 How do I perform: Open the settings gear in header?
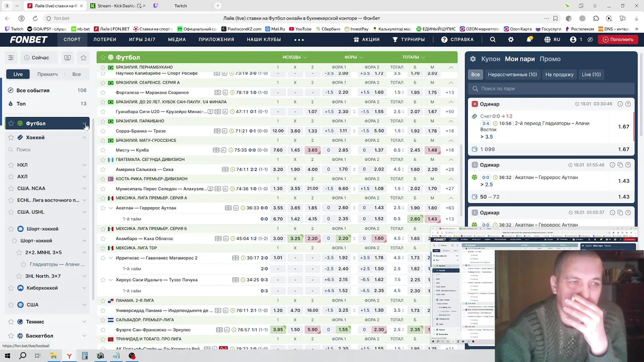click(511, 39)
